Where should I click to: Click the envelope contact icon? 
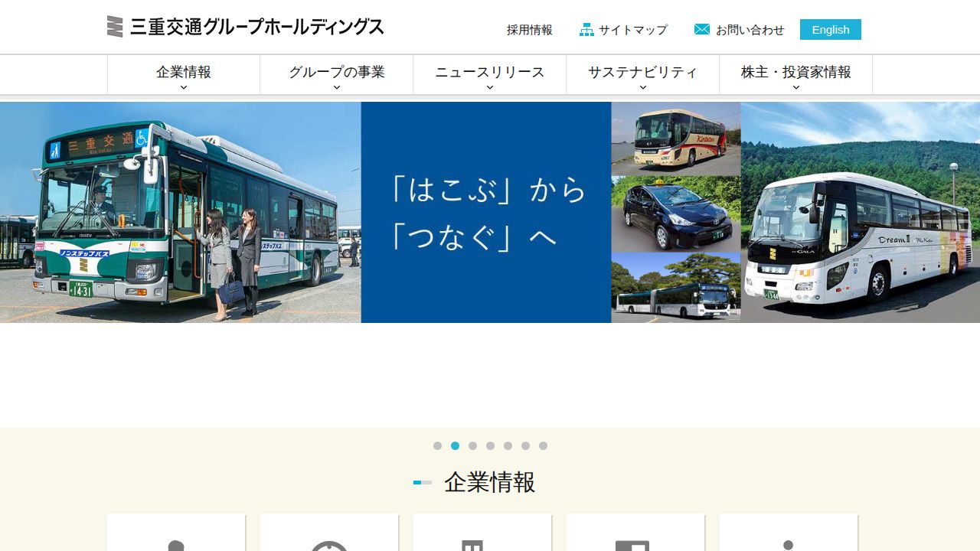(x=702, y=29)
